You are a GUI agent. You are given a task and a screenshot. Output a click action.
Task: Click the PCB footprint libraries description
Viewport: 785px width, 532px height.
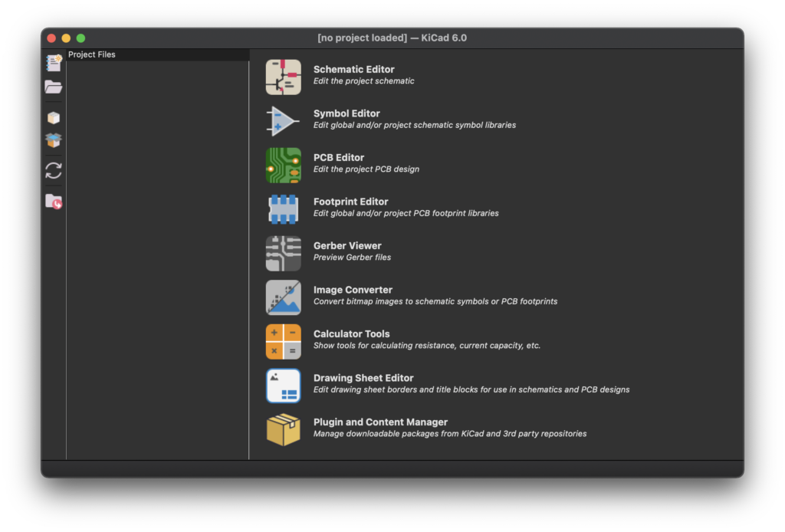pyautogui.click(x=406, y=213)
